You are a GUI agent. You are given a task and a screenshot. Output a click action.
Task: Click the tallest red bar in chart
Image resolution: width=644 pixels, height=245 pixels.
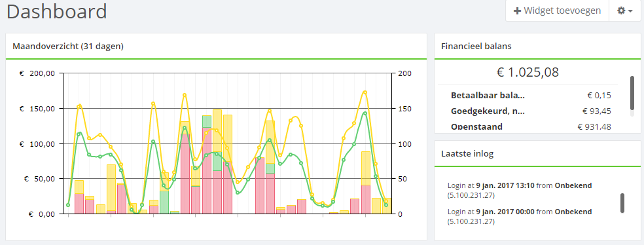[207, 170]
